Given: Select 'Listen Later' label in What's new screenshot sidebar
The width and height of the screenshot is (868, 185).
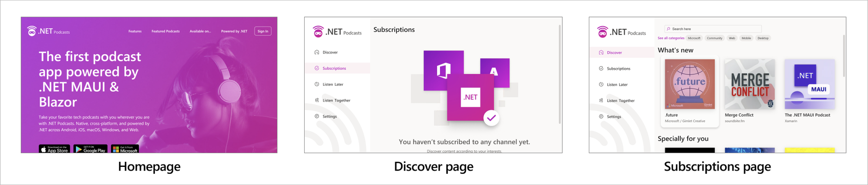Looking at the screenshot, I should (617, 85).
